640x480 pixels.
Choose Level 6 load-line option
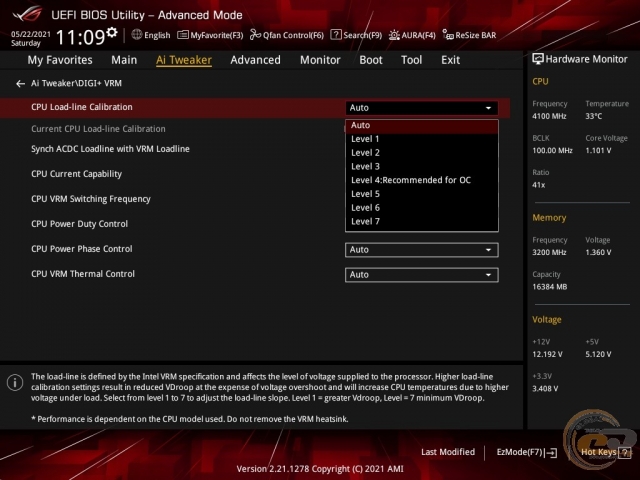[x=422, y=208]
